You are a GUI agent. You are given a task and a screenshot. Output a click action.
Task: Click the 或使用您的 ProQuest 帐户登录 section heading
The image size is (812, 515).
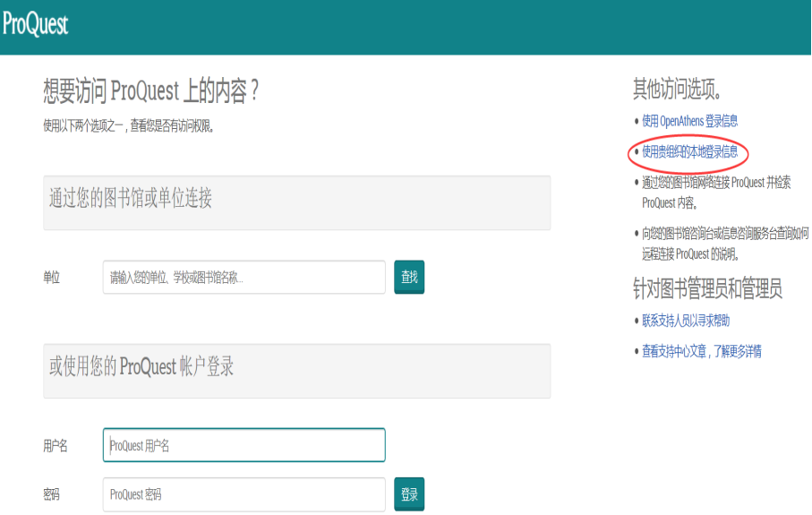pos(141,366)
